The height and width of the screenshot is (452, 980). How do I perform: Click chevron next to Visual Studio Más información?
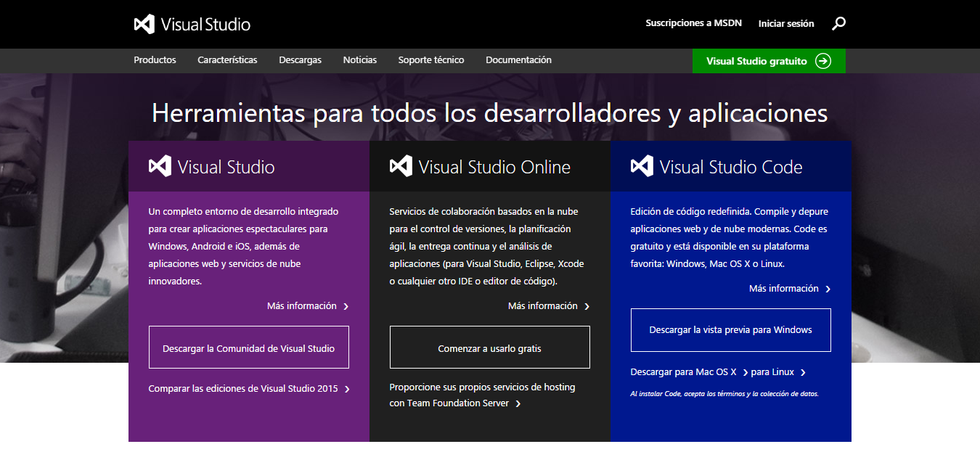[x=346, y=307]
